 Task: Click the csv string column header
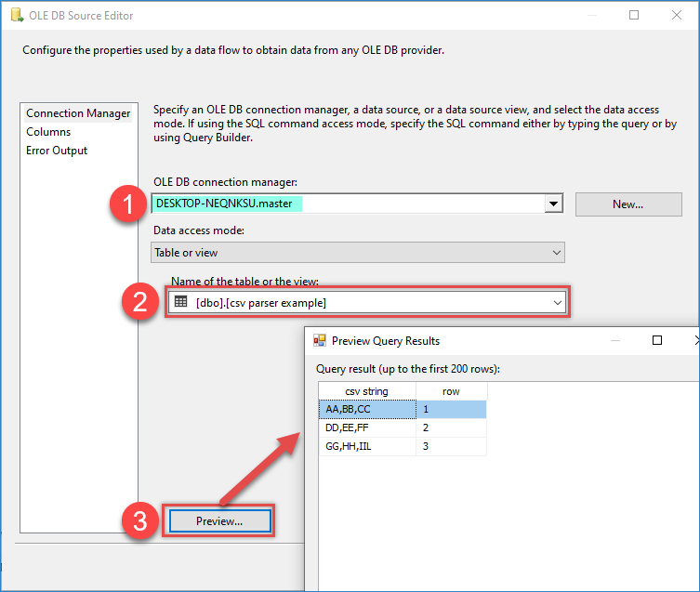(x=366, y=391)
